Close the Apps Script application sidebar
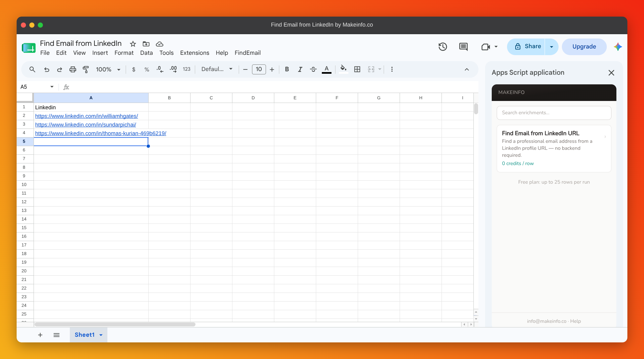Image resolution: width=644 pixels, height=359 pixels. [x=611, y=73]
